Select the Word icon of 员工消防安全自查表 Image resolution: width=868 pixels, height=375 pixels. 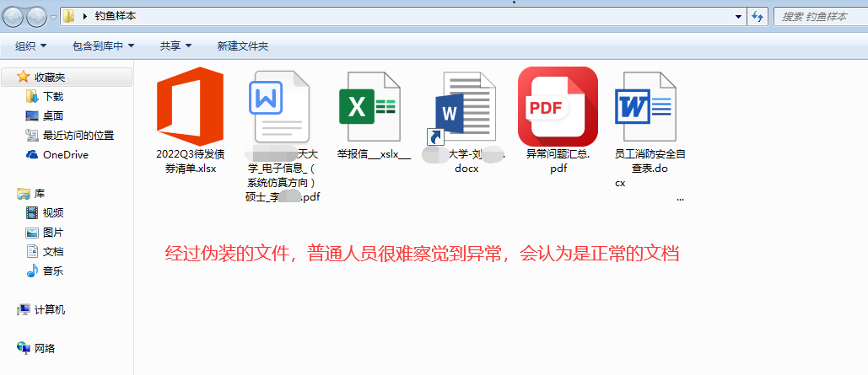[645, 107]
